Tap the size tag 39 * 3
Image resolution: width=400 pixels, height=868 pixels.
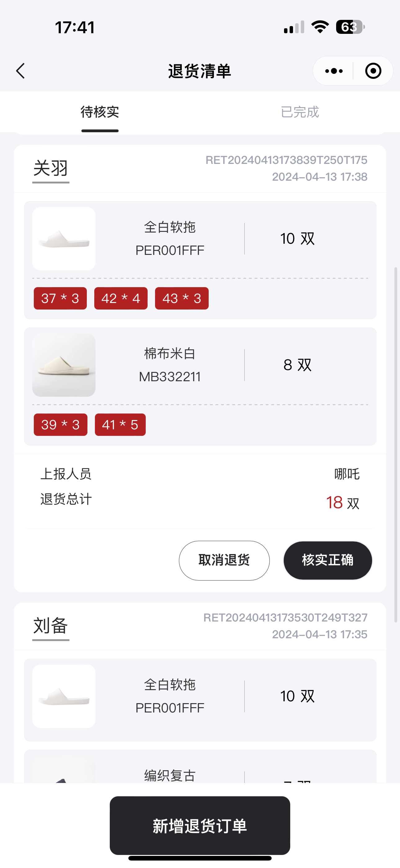60,425
